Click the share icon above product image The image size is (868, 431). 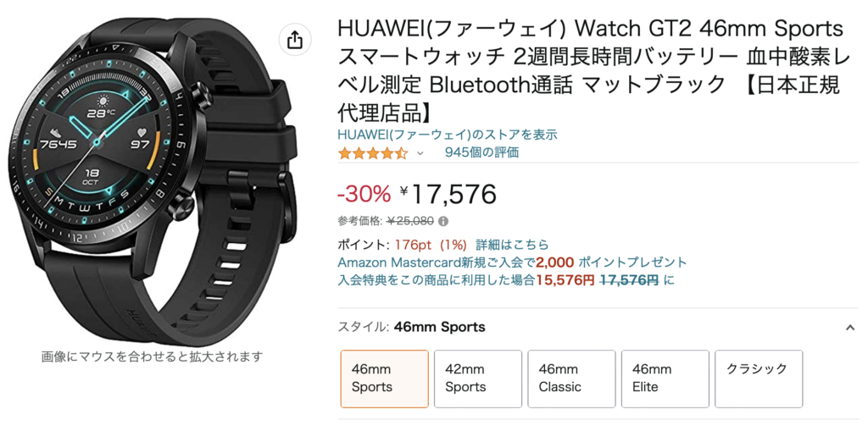pyautogui.click(x=296, y=40)
